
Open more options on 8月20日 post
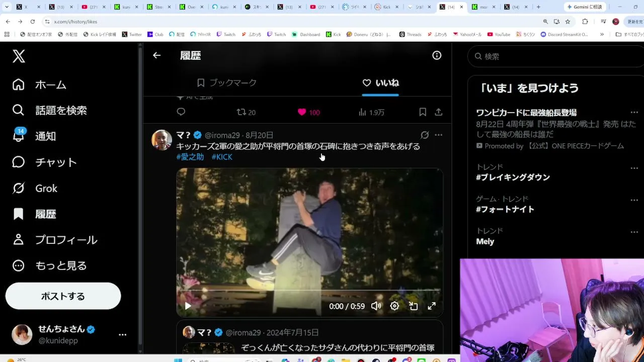438,135
